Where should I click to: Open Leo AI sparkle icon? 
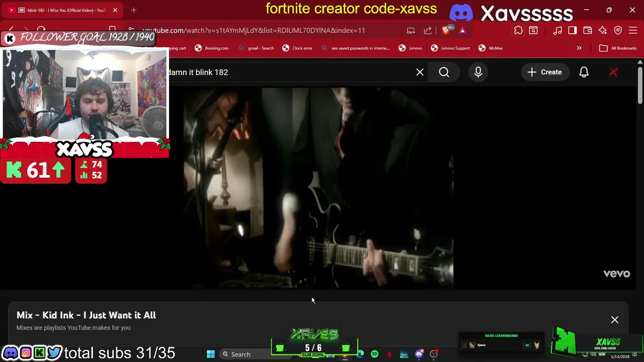pyautogui.click(x=603, y=30)
